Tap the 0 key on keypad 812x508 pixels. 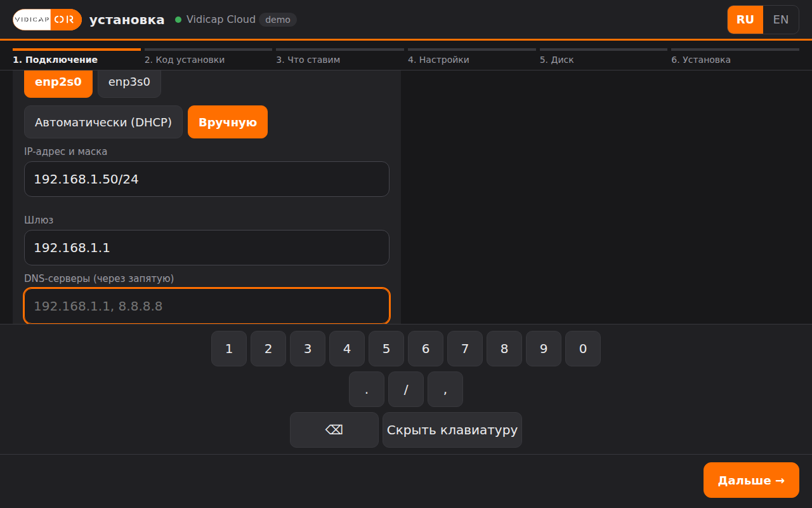[x=583, y=349]
